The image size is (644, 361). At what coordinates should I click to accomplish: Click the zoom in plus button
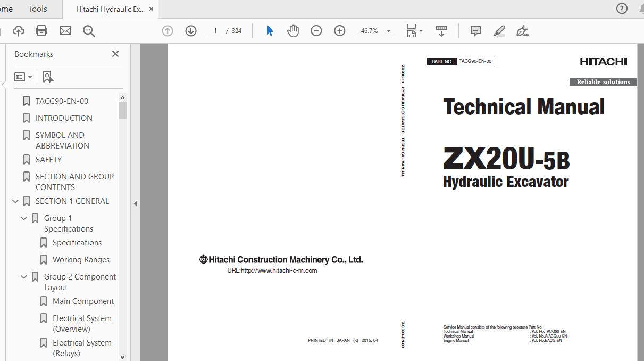click(x=340, y=31)
